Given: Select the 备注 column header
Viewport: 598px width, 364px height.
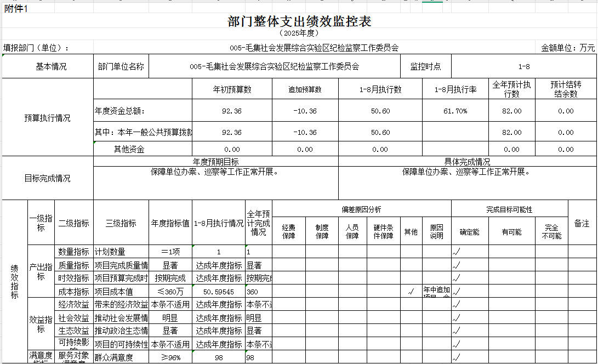Looking at the screenshot, I should click(x=582, y=223).
